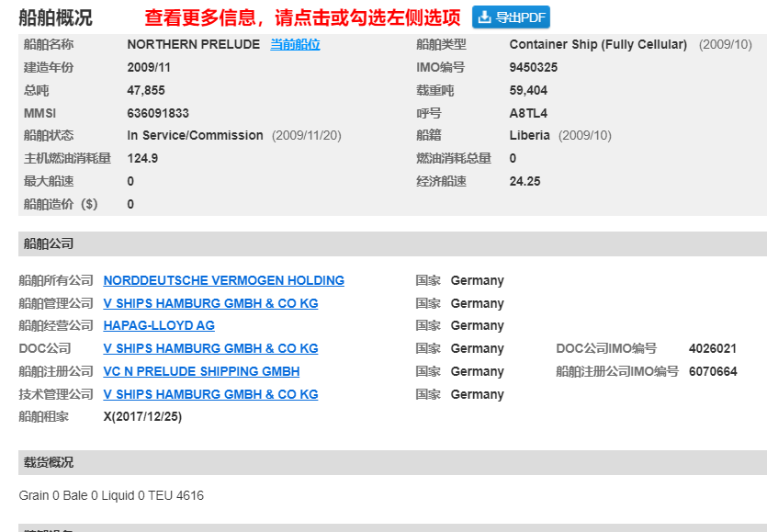Select call sign value A8TL4
The width and height of the screenshot is (767, 532).
click(x=528, y=113)
